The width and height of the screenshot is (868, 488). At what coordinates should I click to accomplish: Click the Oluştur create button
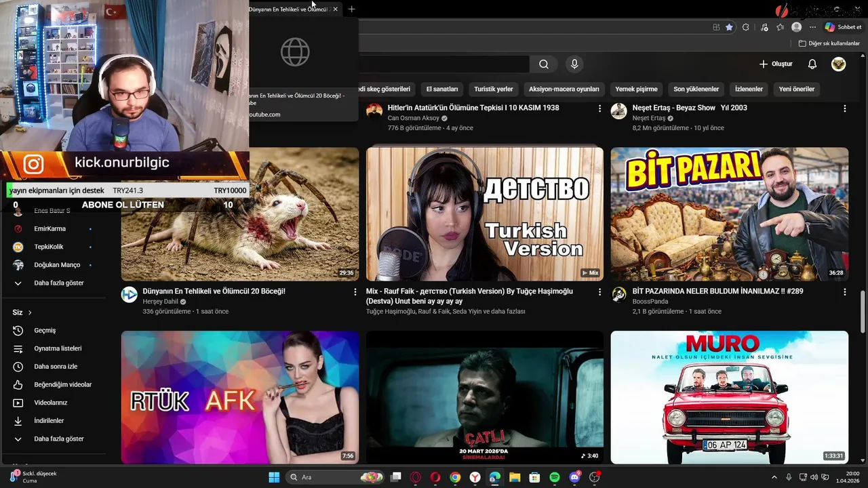click(x=776, y=64)
